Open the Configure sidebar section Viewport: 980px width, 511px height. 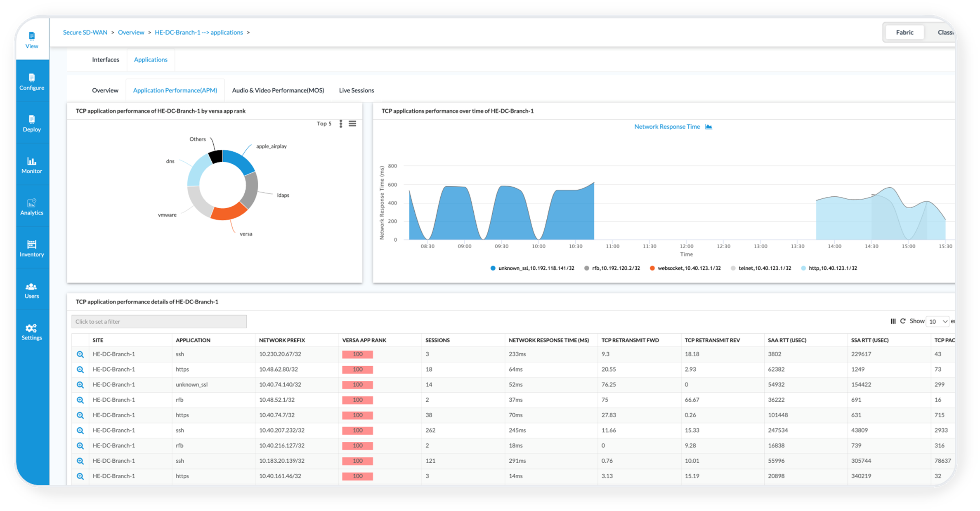point(32,82)
